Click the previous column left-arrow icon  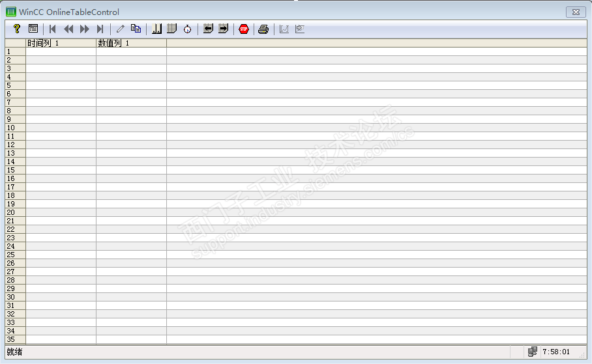208,29
